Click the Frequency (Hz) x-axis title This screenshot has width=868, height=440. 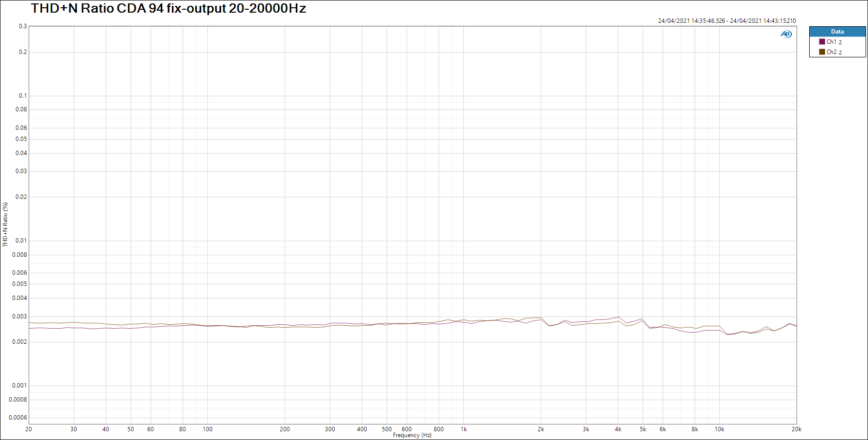[412, 435]
